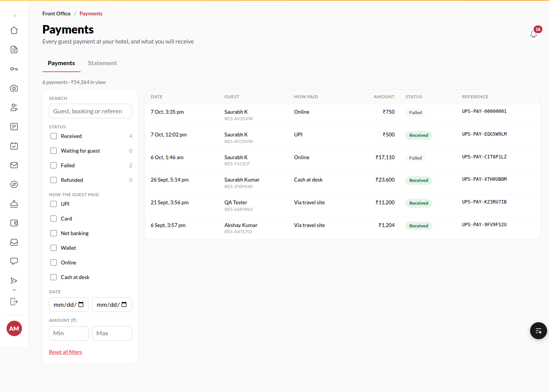Open the start date picker field
This screenshot has width=549, height=392.
pyautogui.click(x=69, y=305)
